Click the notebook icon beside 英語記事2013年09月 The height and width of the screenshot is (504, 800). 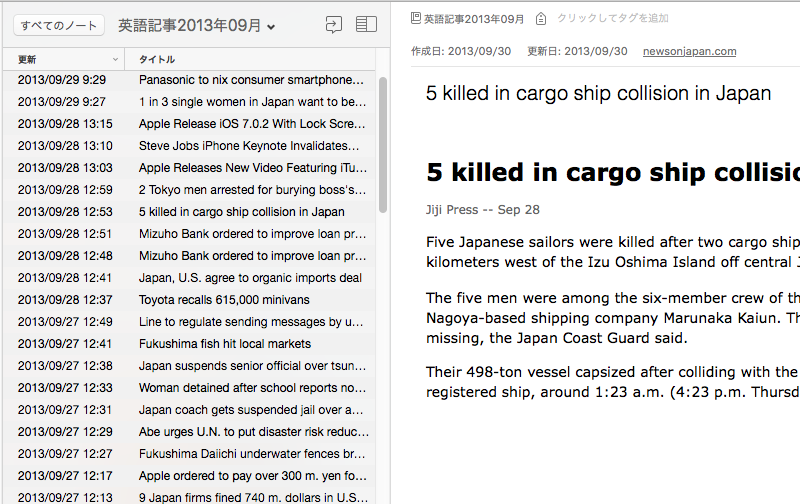[416, 18]
